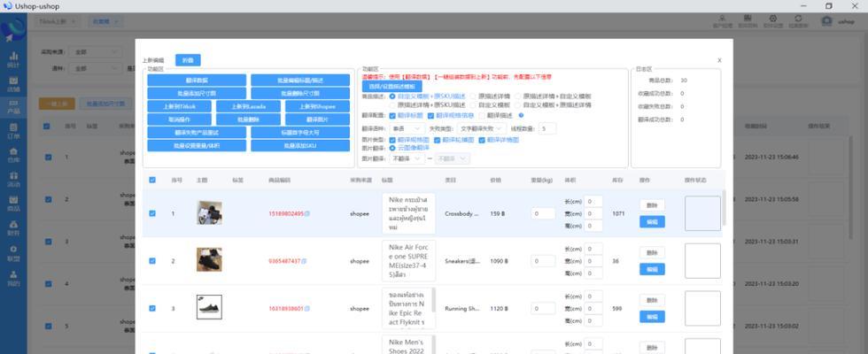Copy product code 16318938601 icon
Image resolution: width=868 pixels, height=354 pixels.
click(306, 309)
